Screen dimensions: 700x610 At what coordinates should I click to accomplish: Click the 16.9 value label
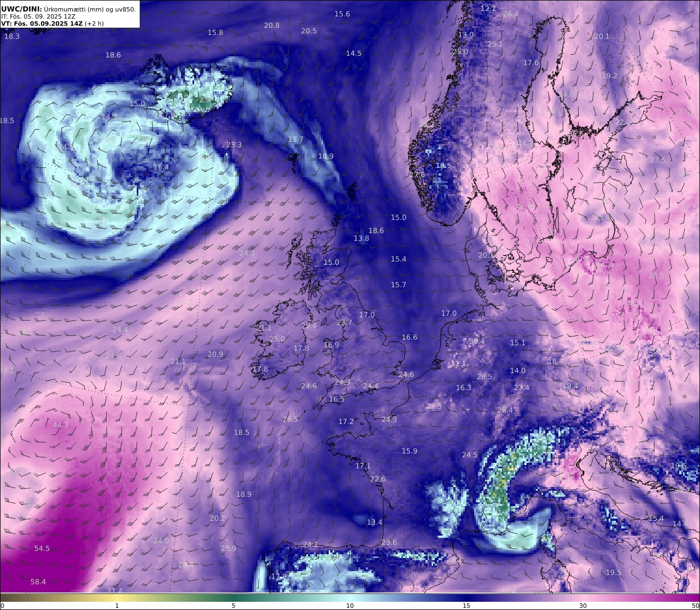[x=331, y=345]
